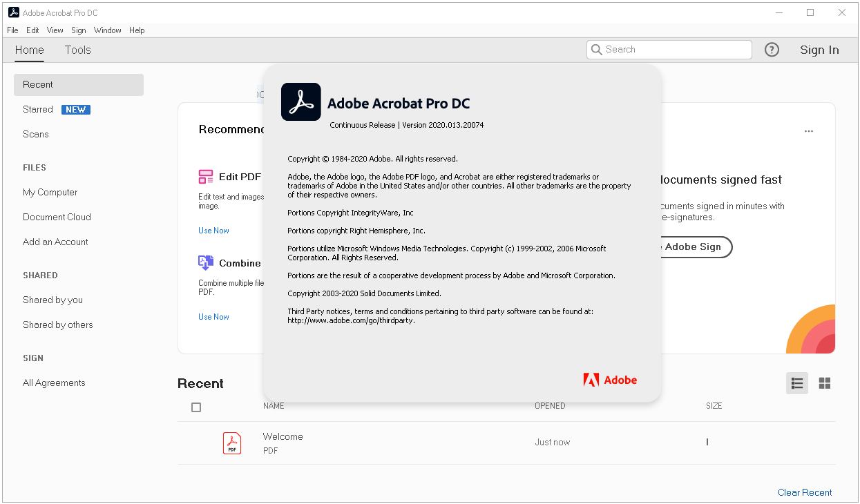Switch to the Tools tab
Viewport: 860px width, 504px height.
(x=78, y=50)
